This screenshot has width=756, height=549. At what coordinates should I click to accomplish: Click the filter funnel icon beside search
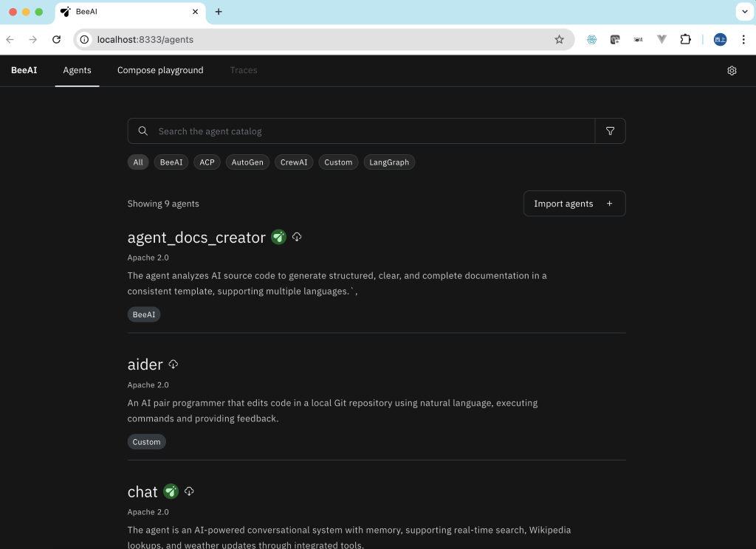(610, 131)
